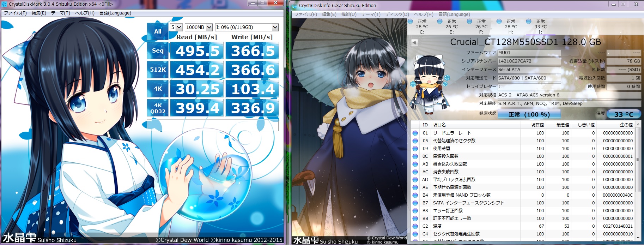Start the Seq benchmark test
The width and height of the screenshot is (644, 245).
tap(158, 50)
